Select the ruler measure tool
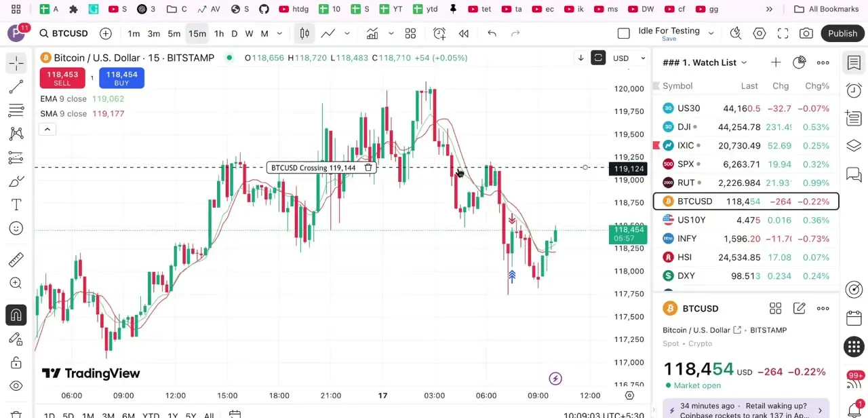This screenshot has width=868, height=418. pyautogui.click(x=16, y=259)
